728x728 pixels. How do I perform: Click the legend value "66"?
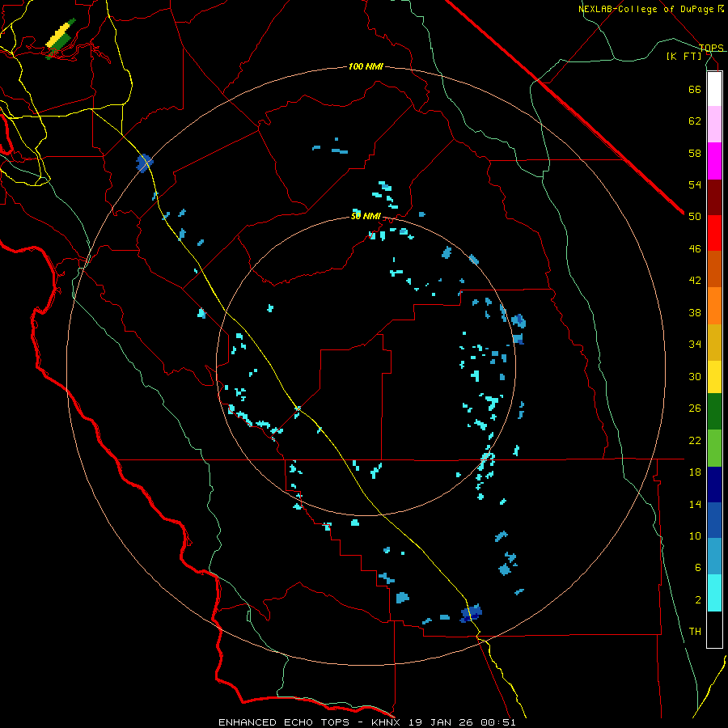pyautogui.click(x=695, y=89)
